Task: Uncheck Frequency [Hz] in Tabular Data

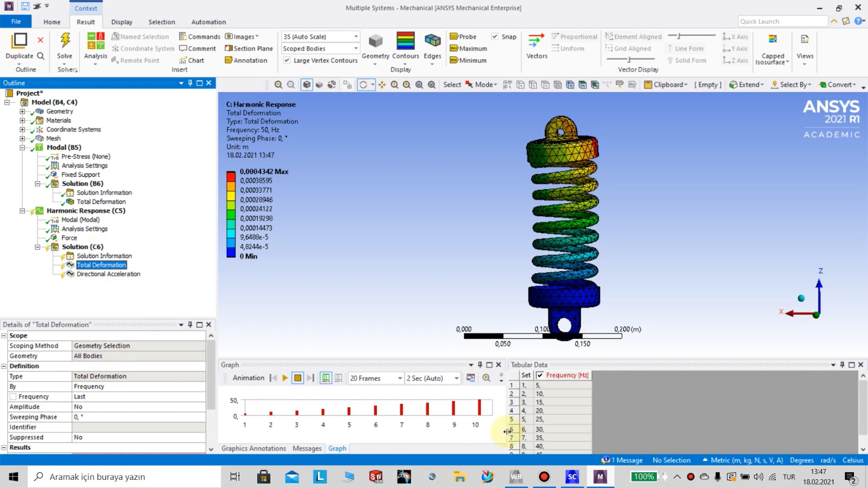Action: (x=540, y=375)
